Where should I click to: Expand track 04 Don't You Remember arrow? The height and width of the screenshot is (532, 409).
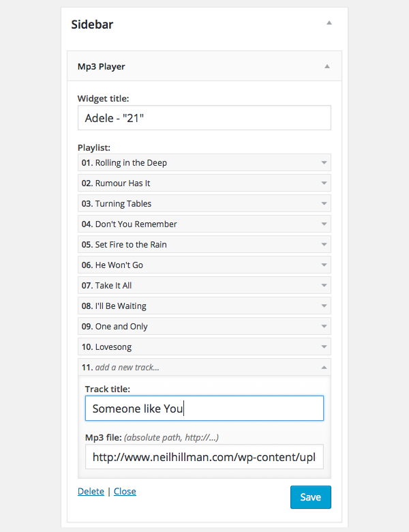pyautogui.click(x=324, y=224)
